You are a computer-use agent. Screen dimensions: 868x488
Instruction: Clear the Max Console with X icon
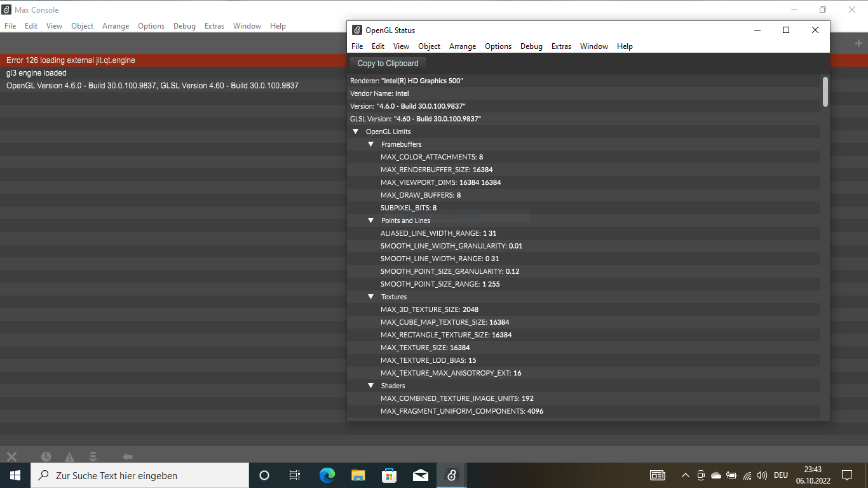tap(11, 456)
